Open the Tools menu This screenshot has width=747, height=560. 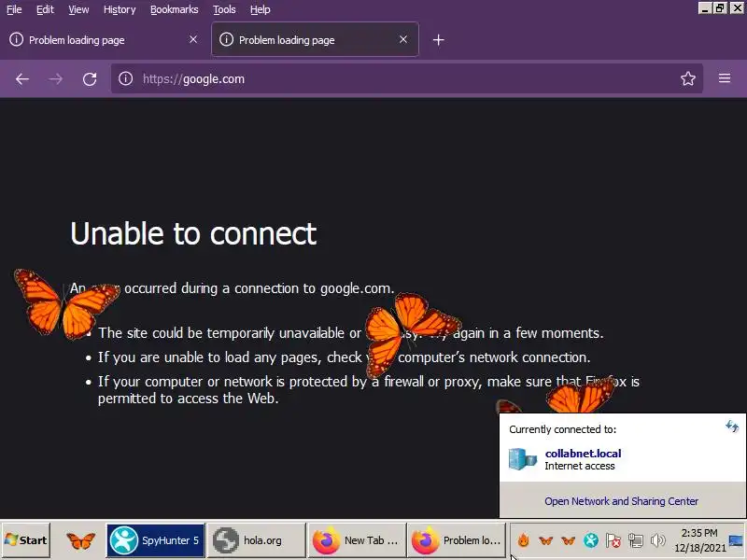coord(224,9)
